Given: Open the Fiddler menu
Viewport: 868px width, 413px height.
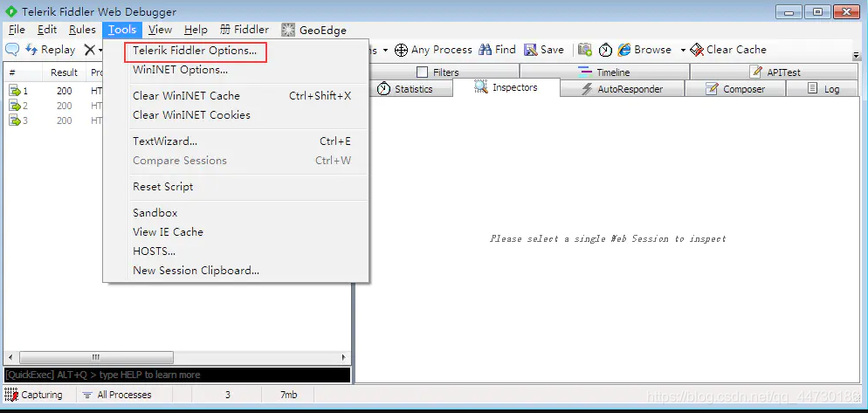Looking at the screenshot, I should click(245, 30).
